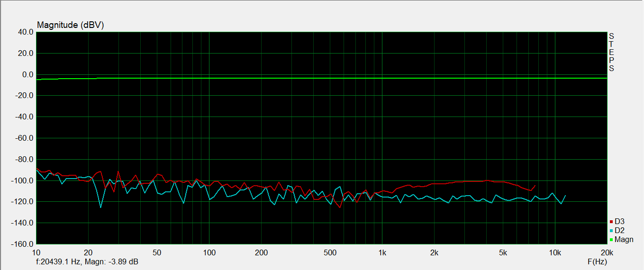Screen dimensions: 644x270
Task: Select the Magn legend label
Action: (x=624, y=240)
